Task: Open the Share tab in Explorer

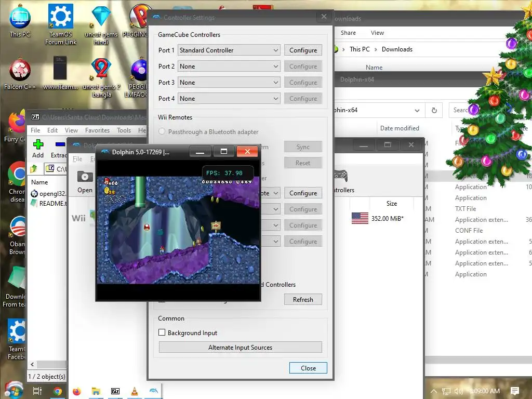Action: [348, 33]
